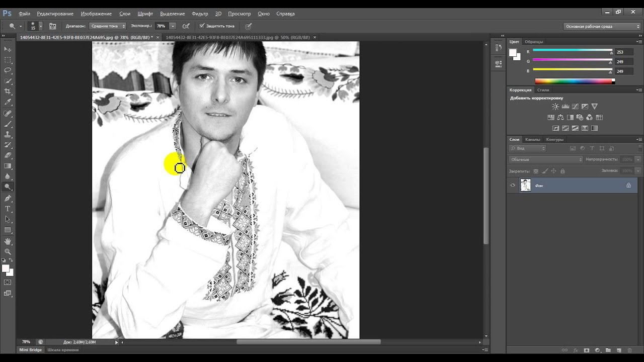
Task: Select the Brush tool
Action: [8, 124]
